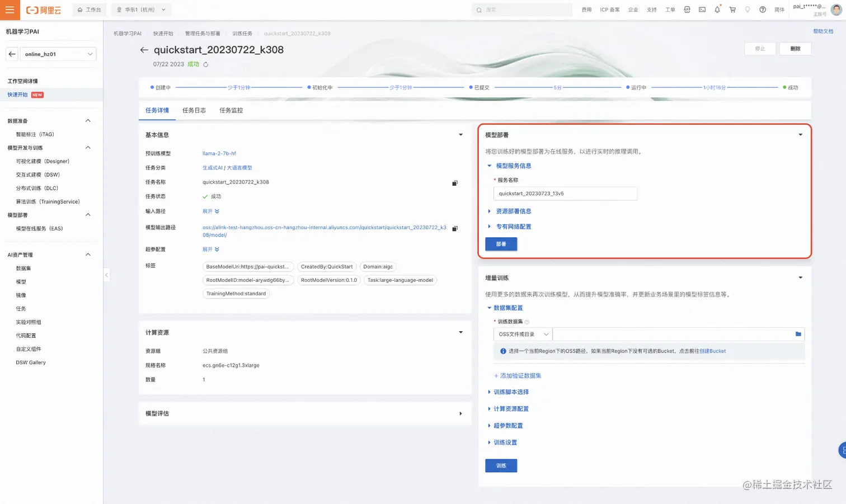Click the search magnifier icon

coord(479,10)
